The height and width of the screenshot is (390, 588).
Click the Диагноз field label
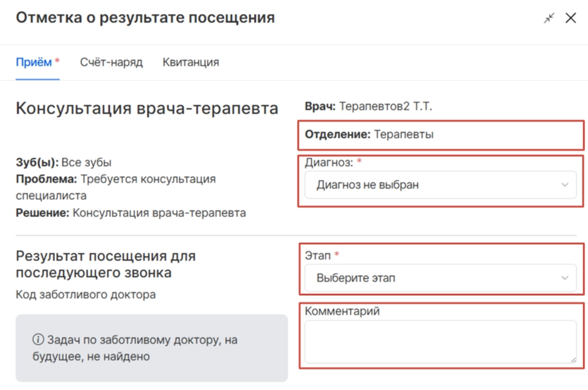pyautogui.click(x=329, y=162)
